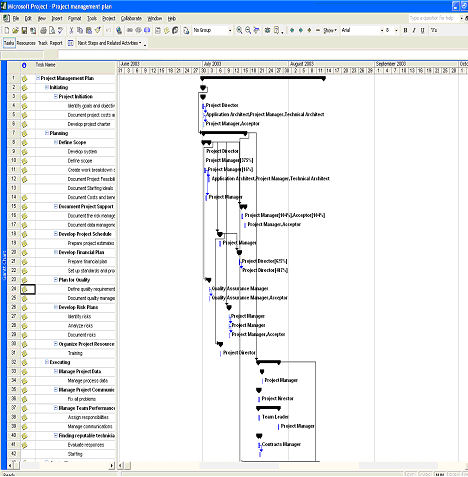
Task: Click the Tasks guide button
Action: click(9, 43)
